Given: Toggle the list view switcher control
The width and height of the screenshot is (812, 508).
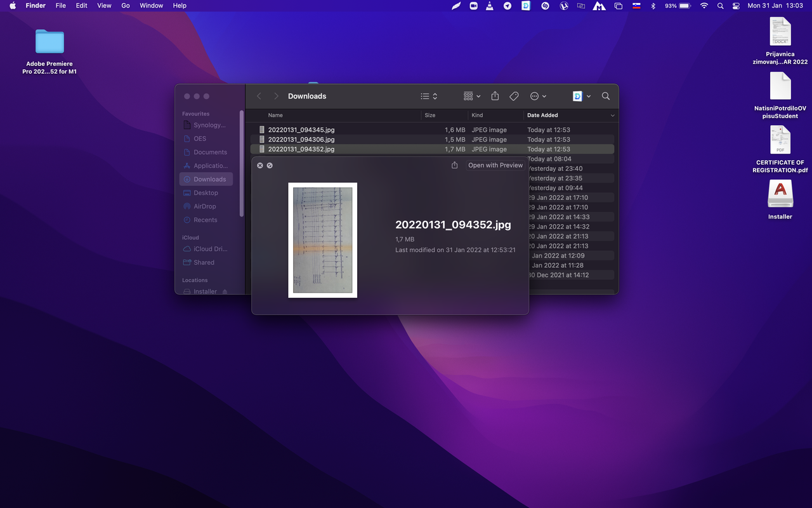Looking at the screenshot, I should 429,96.
